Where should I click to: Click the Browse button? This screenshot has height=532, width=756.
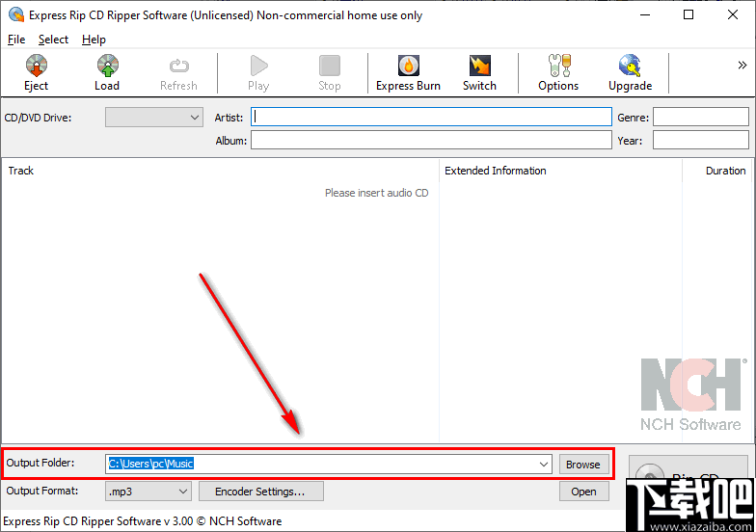pyautogui.click(x=583, y=465)
